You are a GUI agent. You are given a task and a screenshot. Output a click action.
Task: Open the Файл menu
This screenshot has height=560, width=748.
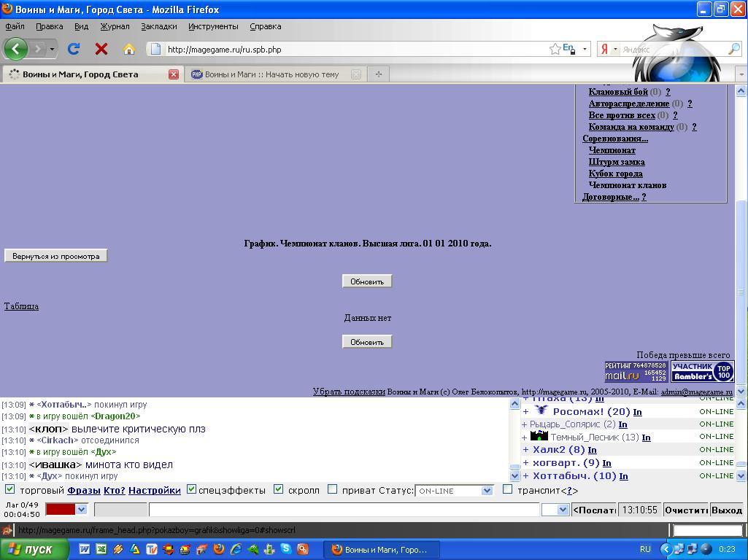click(15, 27)
